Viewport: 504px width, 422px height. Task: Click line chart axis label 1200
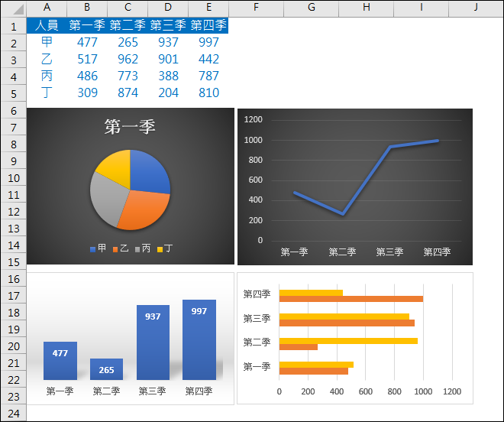(254, 120)
